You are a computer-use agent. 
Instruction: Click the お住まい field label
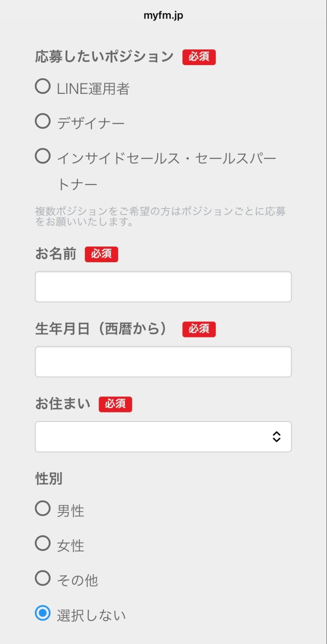[x=62, y=404]
